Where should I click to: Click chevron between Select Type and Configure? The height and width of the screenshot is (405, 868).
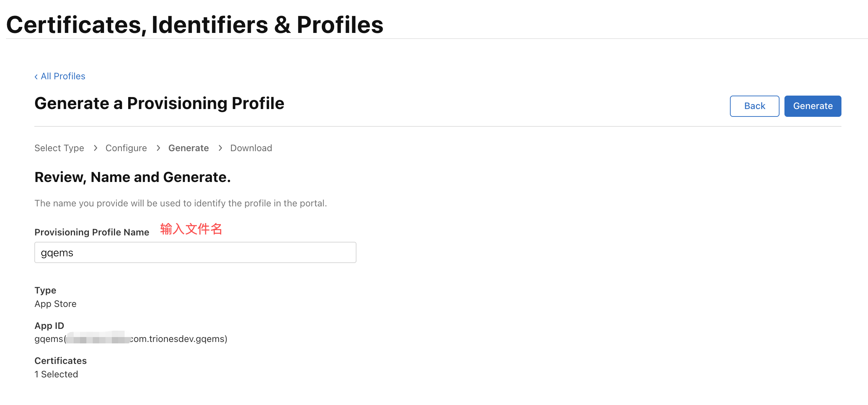pyautogui.click(x=95, y=148)
